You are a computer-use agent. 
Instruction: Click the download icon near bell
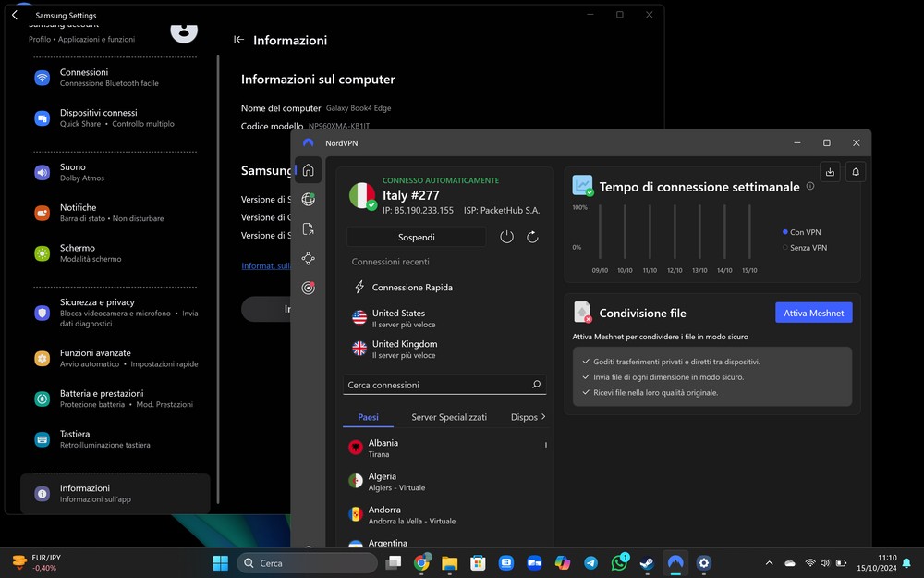click(830, 172)
